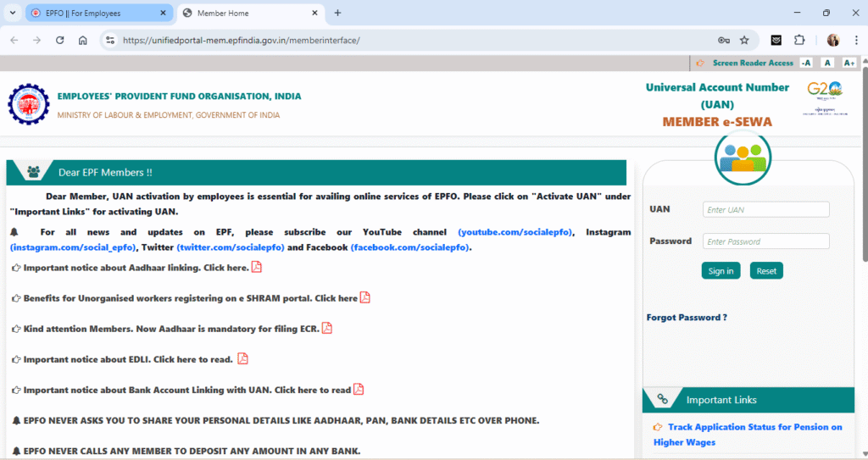Open the Aadhaar linking notice PDF icon
868x460 pixels.
pos(257,268)
